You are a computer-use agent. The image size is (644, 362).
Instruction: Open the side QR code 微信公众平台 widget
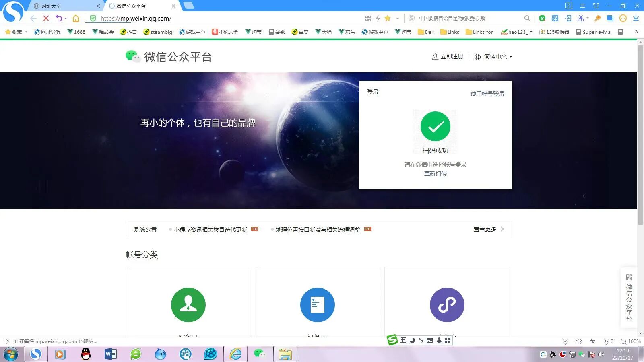(629, 298)
